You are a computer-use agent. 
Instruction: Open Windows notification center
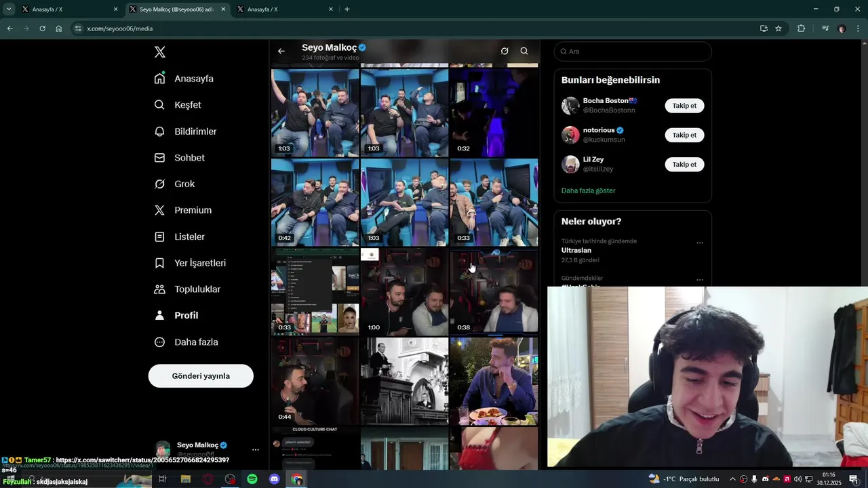(x=853, y=479)
